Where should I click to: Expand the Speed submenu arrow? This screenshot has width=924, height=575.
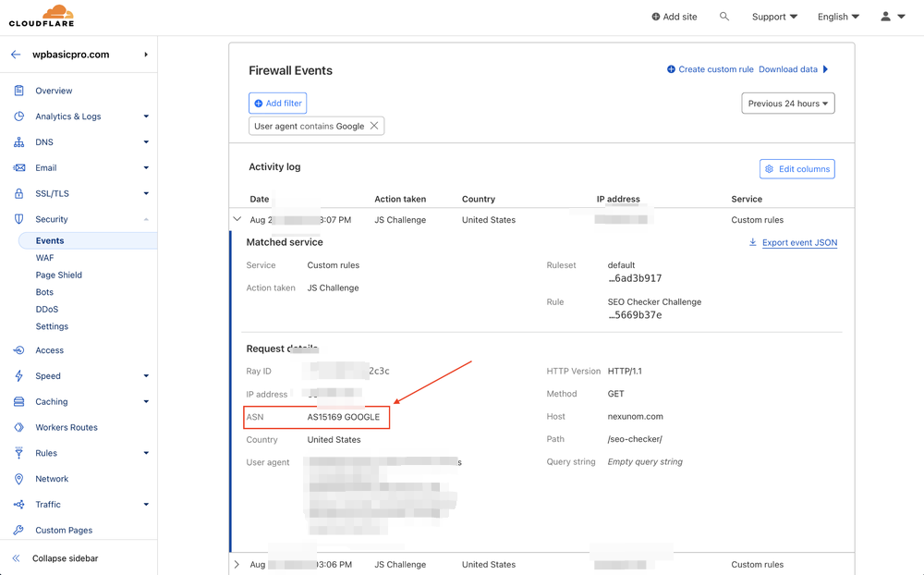coord(146,375)
